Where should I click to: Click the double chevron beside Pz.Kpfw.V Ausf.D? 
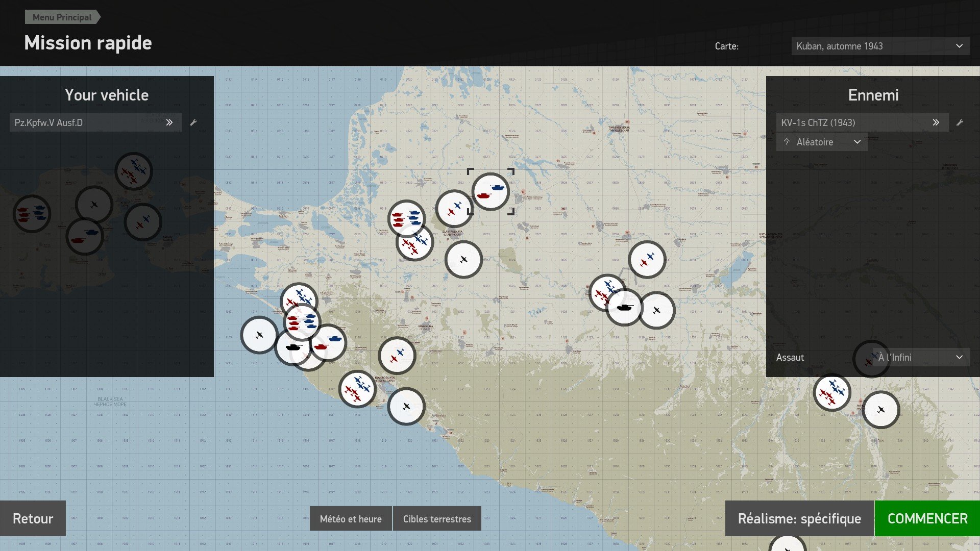pos(169,122)
